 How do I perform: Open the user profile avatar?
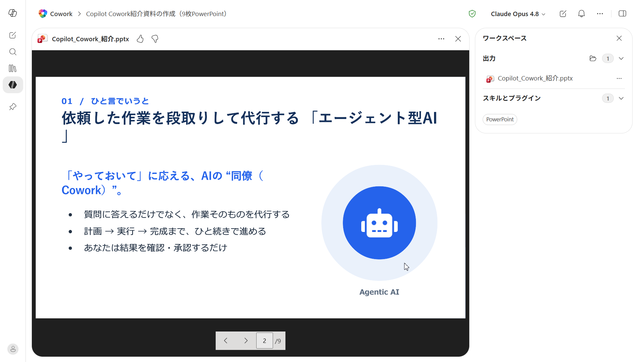[13, 349]
